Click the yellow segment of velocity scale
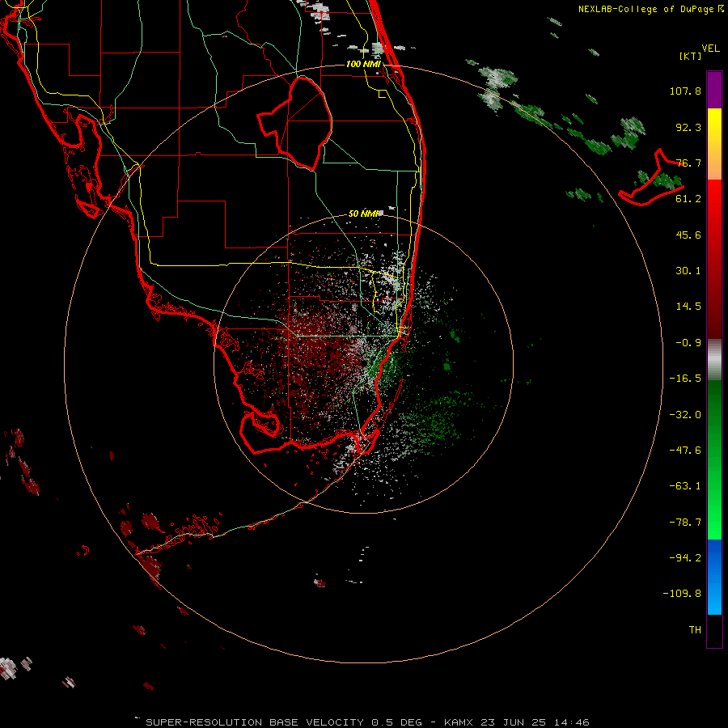 coord(714,144)
